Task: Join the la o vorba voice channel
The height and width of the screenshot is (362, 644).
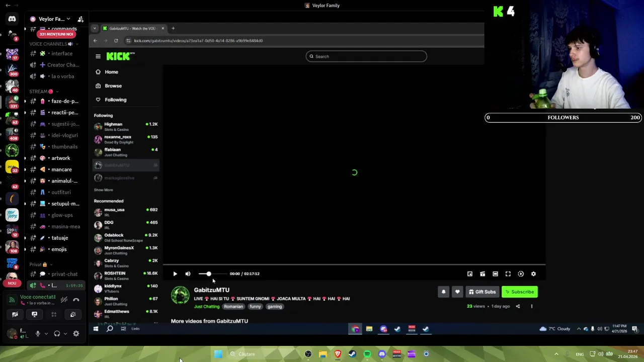Action: click(56, 76)
